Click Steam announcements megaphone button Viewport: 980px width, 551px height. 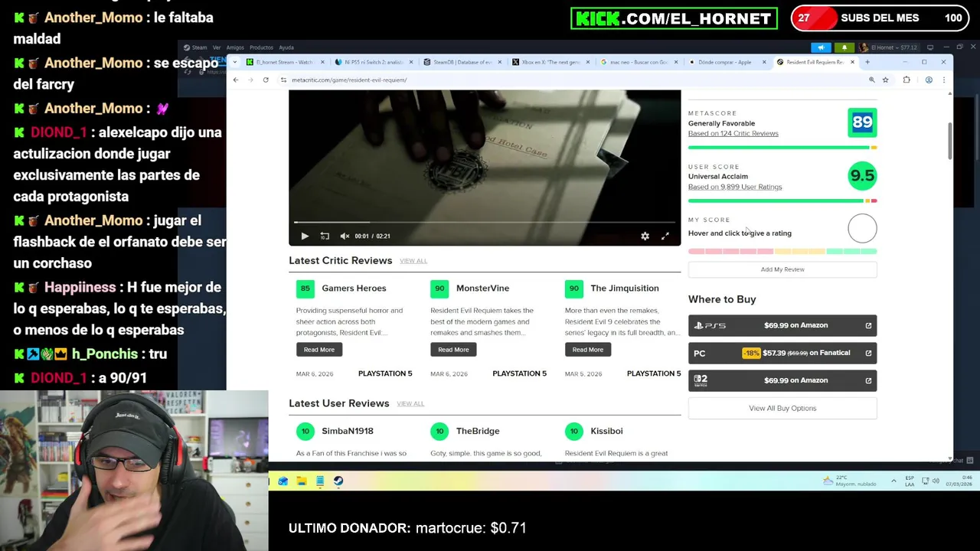(822, 47)
